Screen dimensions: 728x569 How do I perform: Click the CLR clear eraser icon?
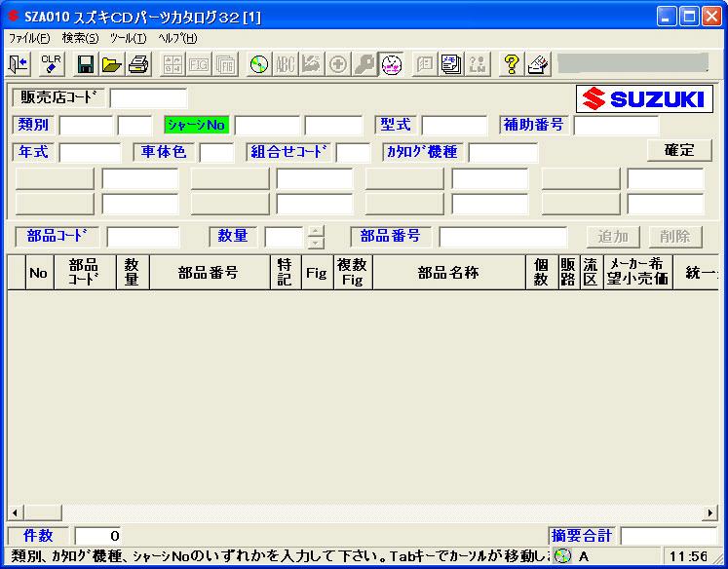[51, 64]
